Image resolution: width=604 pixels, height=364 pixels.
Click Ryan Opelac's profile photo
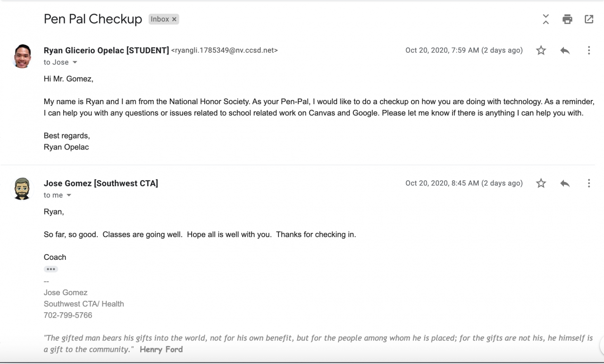[x=22, y=56]
